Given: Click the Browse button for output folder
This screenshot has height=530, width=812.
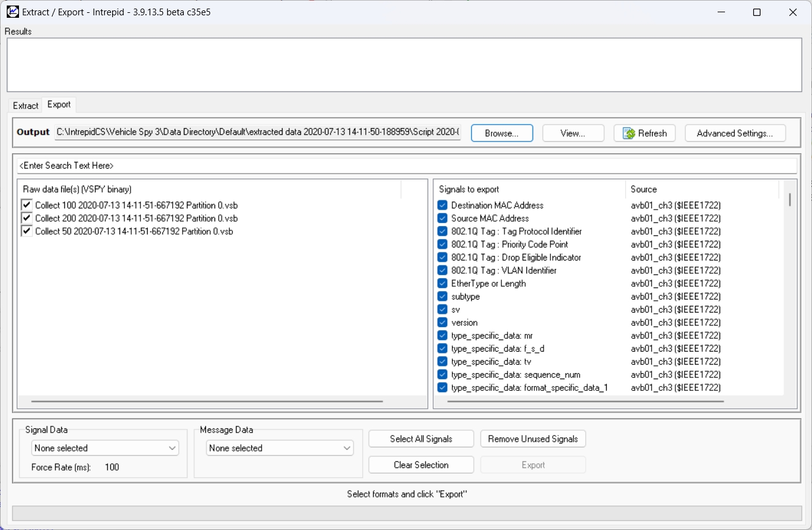Looking at the screenshot, I should click(x=501, y=133).
